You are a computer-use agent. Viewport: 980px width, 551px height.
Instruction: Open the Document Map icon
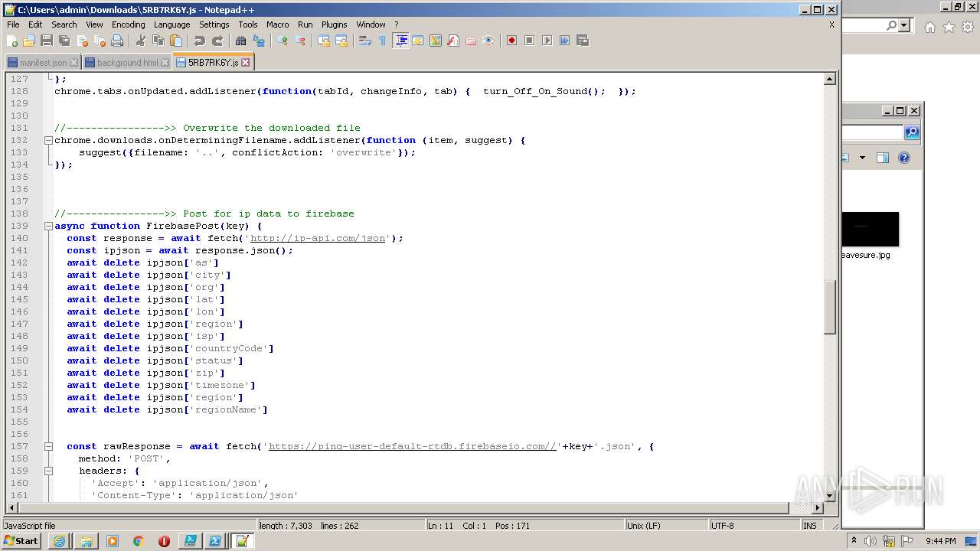point(436,41)
